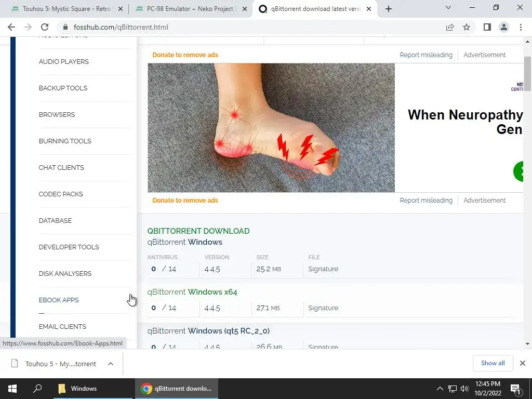532x399 pixels.
Task: Go back to previous page
Action: [x=11, y=27]
